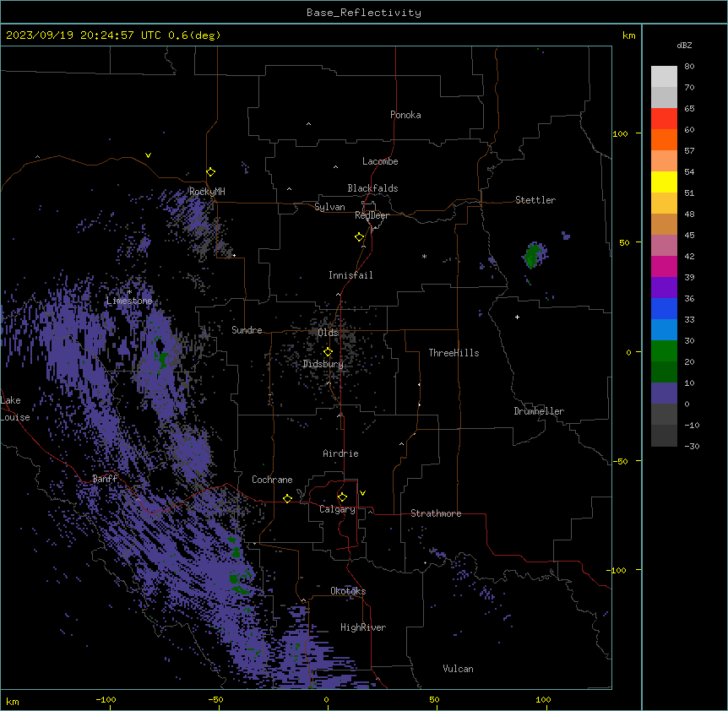Click the HighRiver label
Image resolution: width=728 pixels, height=711 pixels.
[x=363, y=627]
